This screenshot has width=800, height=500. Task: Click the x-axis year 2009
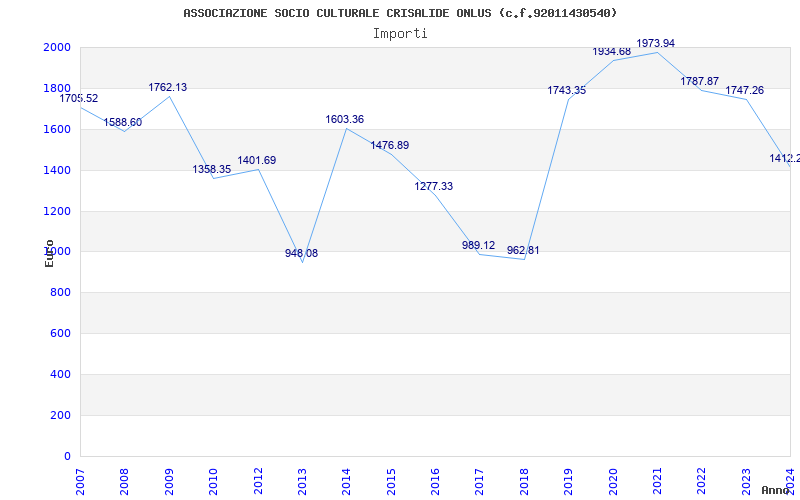169,482
